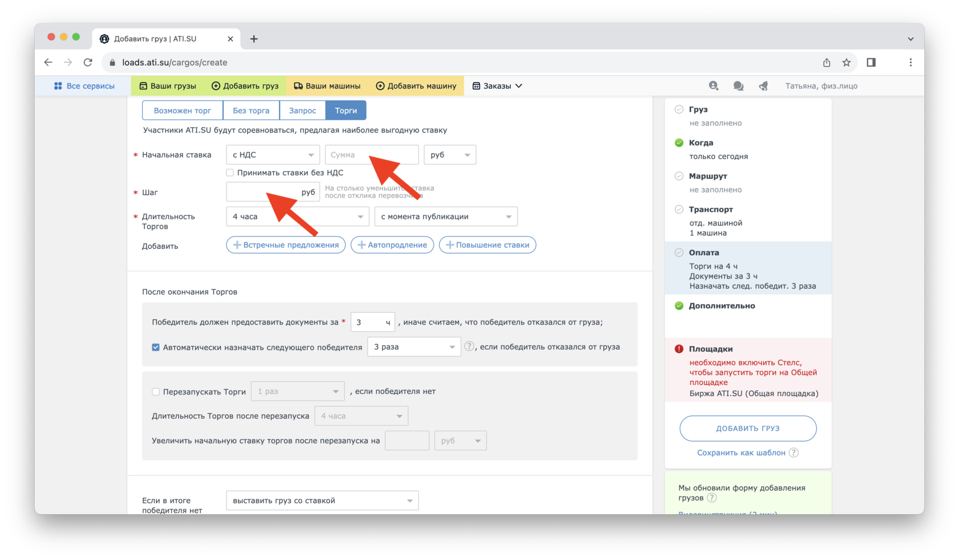959x560 pixels.
Task: Open the 'с момента публикации' dropdown
Action: click(x=446, y=216)
